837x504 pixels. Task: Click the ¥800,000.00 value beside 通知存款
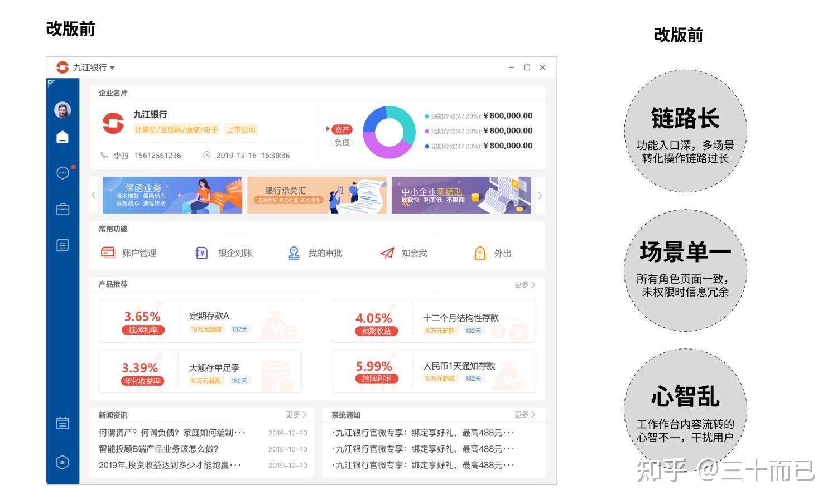[x=508, y=116]
